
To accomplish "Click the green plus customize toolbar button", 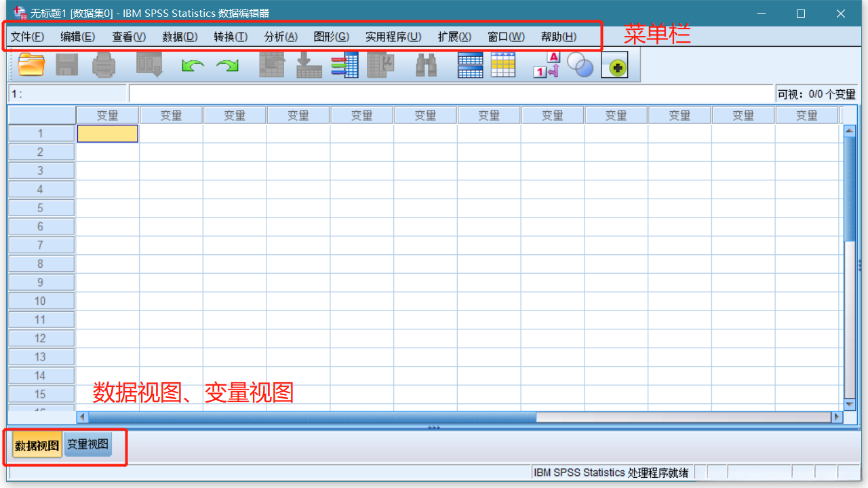I will [614, 64].
